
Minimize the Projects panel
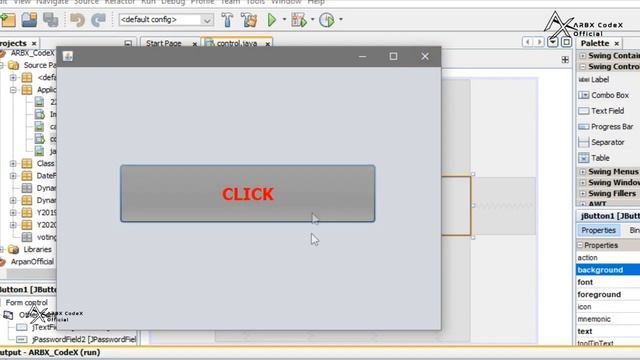coord(128,43)
